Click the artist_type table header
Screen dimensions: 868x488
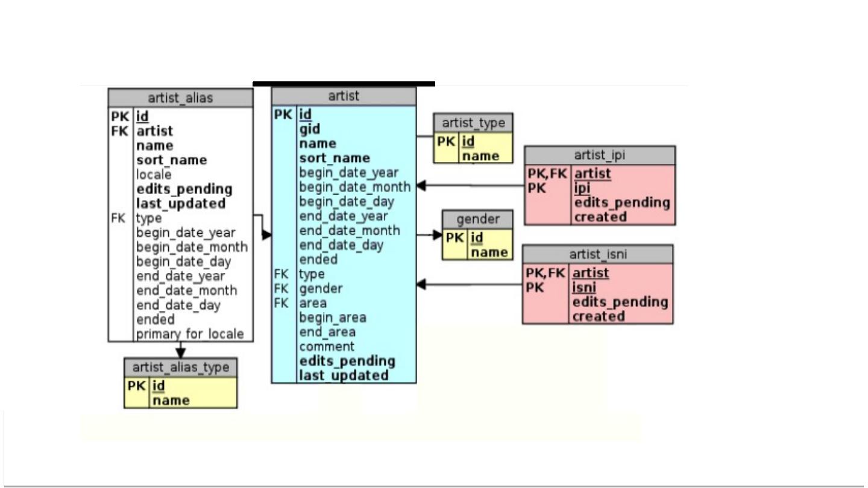[473, 123]
